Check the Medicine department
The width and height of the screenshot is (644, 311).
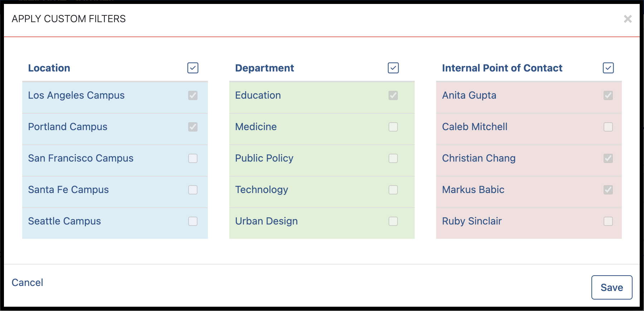pyautogui.click(x=393, y=127)
